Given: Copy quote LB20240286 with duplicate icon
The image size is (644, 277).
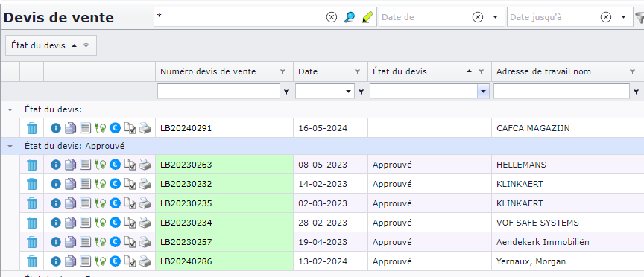Looking at the screenshot, I should [71, 261].
